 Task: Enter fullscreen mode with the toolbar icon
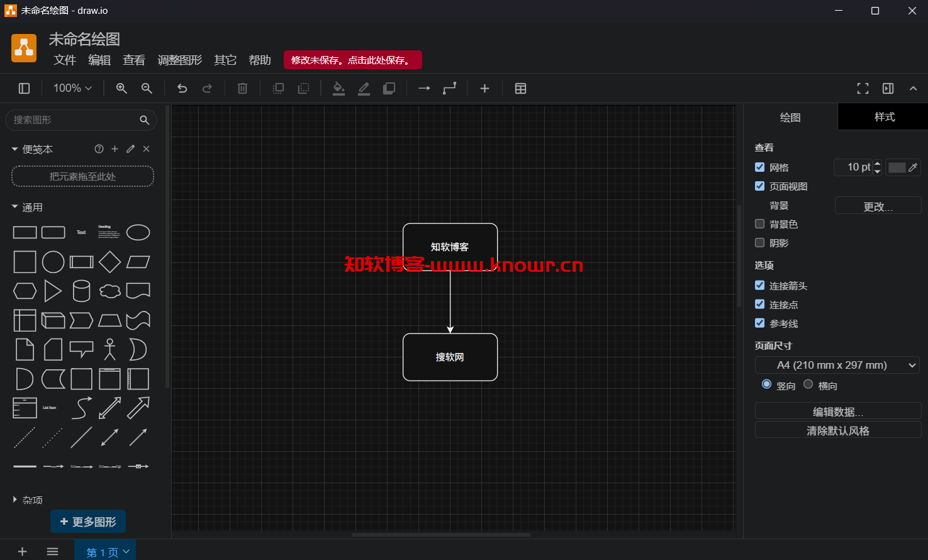(863, 89)
